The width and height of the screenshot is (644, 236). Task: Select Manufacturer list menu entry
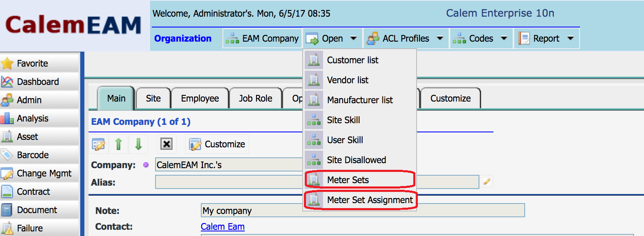click(x=360, y=100)
